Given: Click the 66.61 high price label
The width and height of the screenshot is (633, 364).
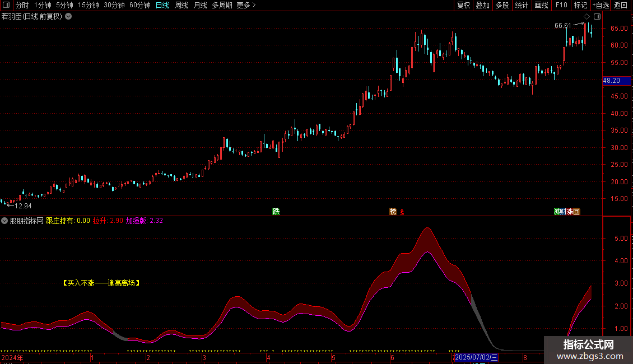Looking at the screenshot, I should (x=563, y=26).
